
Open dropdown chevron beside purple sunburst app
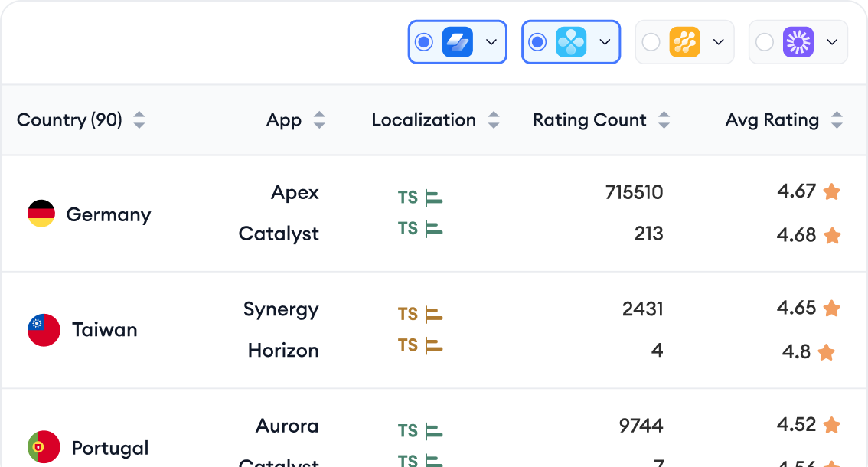point(832,42)
